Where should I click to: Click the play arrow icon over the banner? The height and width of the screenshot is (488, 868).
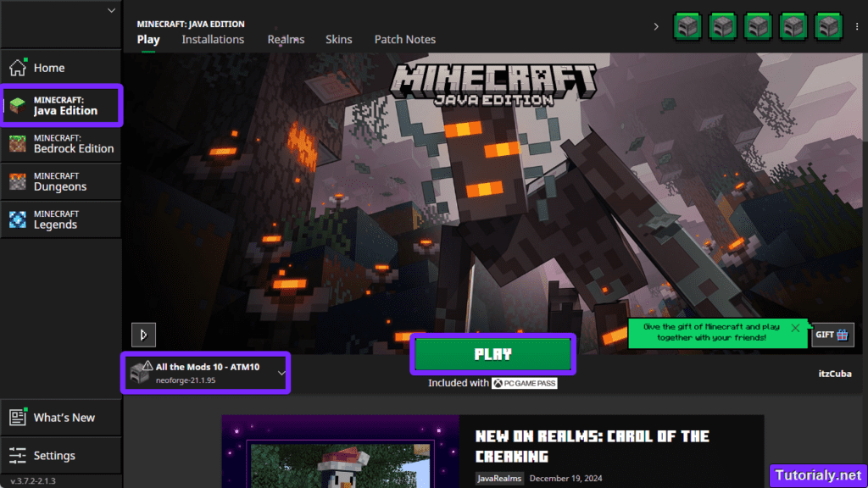coord(143,335)
